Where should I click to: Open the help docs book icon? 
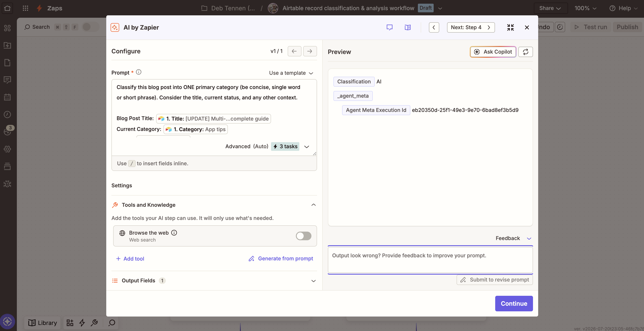pyautogui.click(x=408, y=27)
